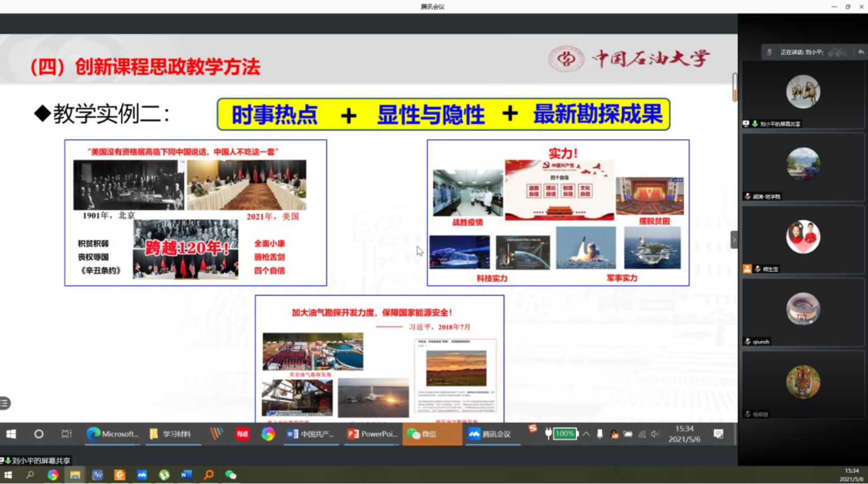Expand hidden system tray icons chevron
This screenshot has height=484, width=868.
pyautogui.click(x=586, y=434)
